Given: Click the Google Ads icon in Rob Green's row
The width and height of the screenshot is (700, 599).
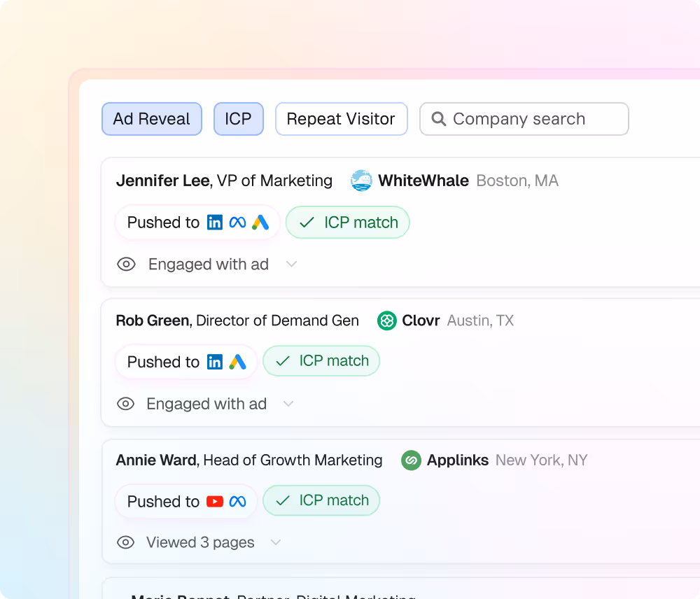Looking at the screenshot, I should tap(238, 362).
